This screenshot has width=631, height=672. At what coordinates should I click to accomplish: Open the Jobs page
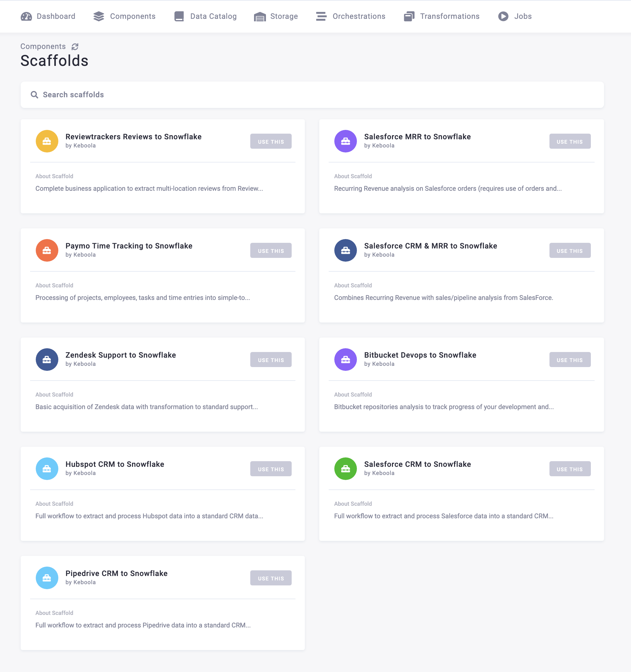click(515, 16)
